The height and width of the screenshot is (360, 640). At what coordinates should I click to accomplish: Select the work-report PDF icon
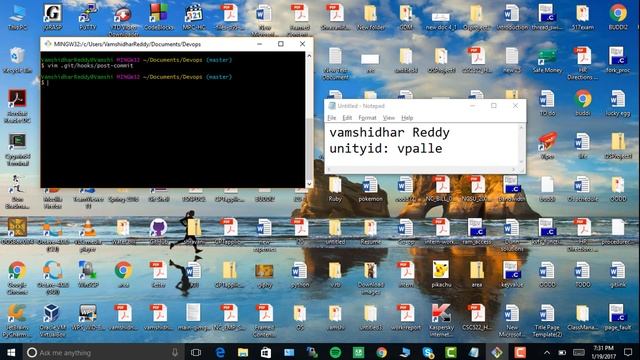406,317
